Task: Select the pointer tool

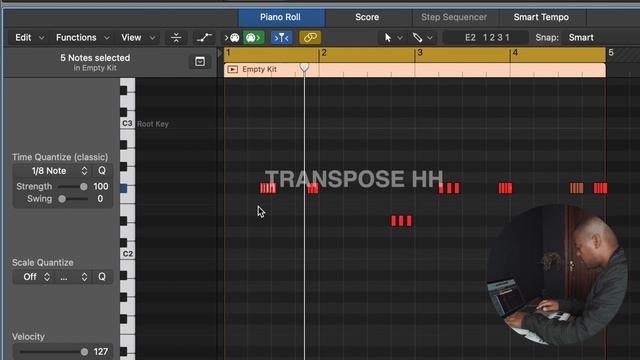Action: coord(387,38)
